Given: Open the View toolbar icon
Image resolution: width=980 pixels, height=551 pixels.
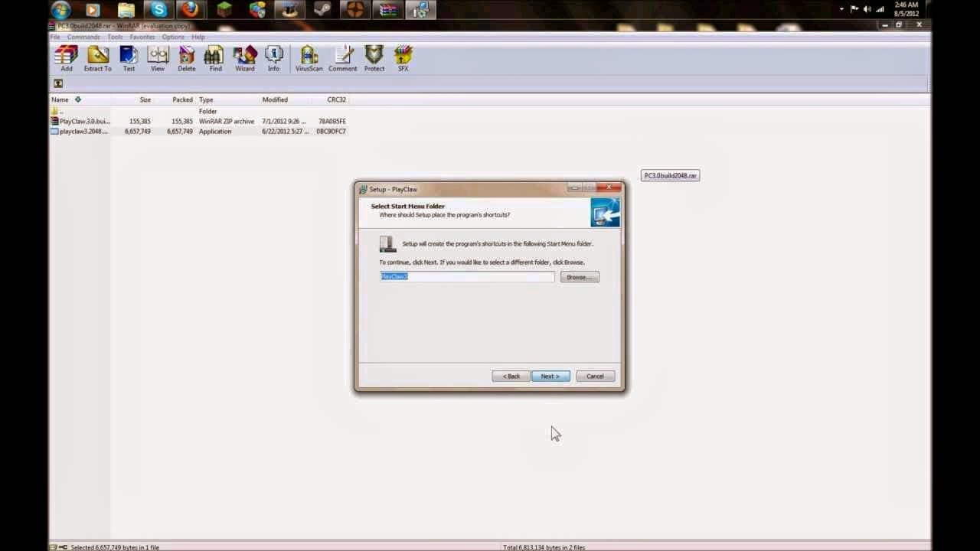Looking at the screenshot, I should [x=158, y=59].
